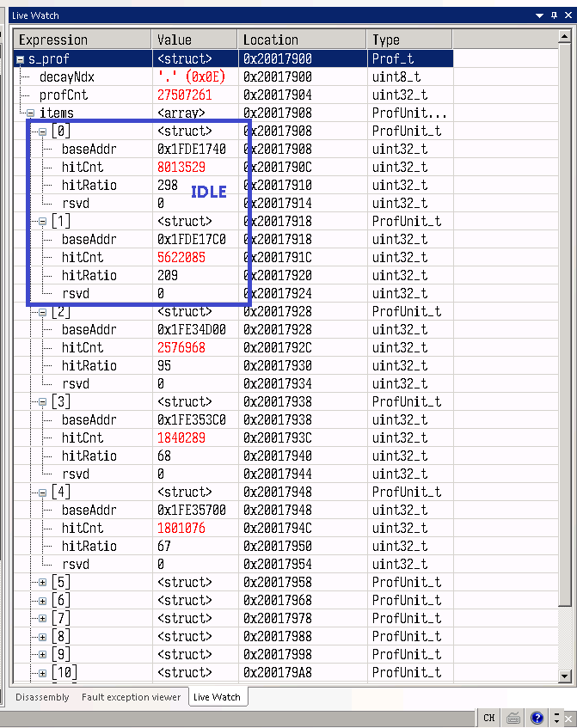Click the hitCnt value 1840289
The width and height of the screenshot is (577, 728).
[181, 437]
